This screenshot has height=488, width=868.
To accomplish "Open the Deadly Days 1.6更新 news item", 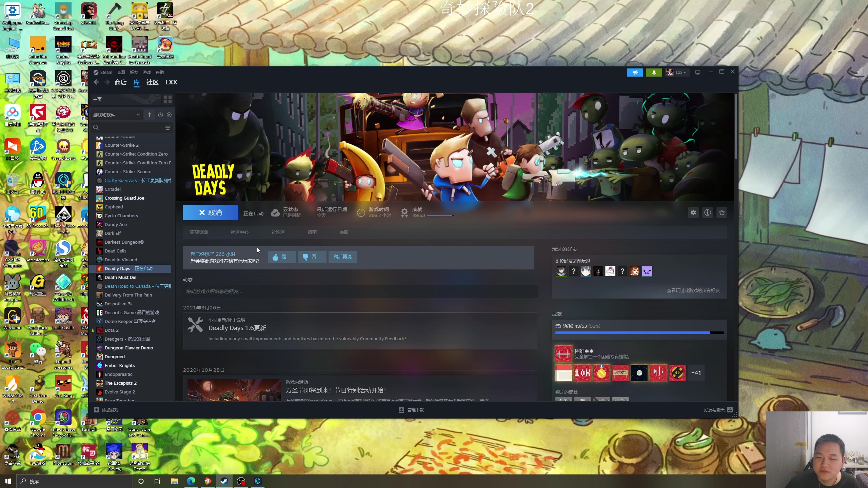I will (360, 331).
